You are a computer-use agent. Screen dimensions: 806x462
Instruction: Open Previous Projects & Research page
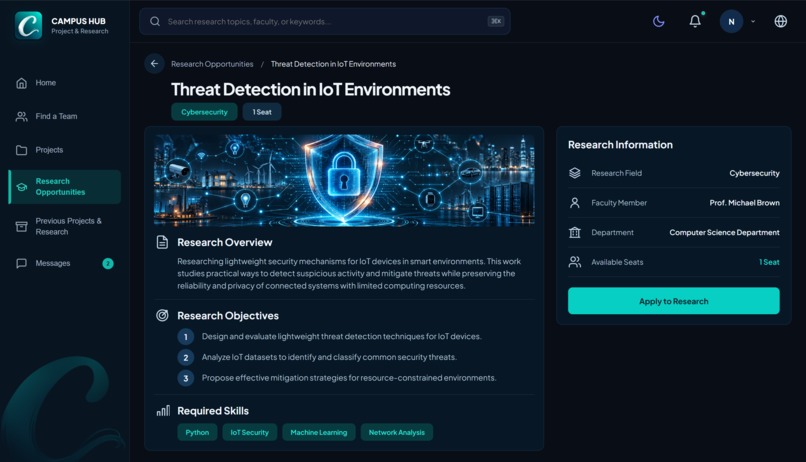65,227
